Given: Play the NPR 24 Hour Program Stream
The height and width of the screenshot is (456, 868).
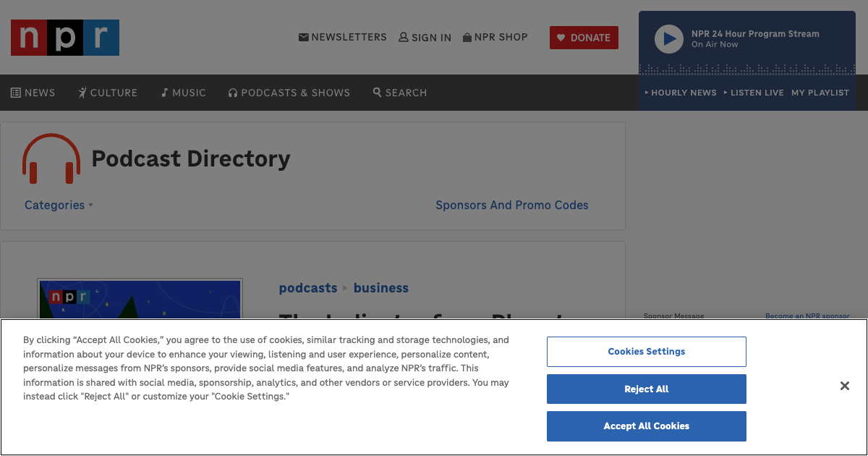Looking at the screenshot, I should (668, 39).
